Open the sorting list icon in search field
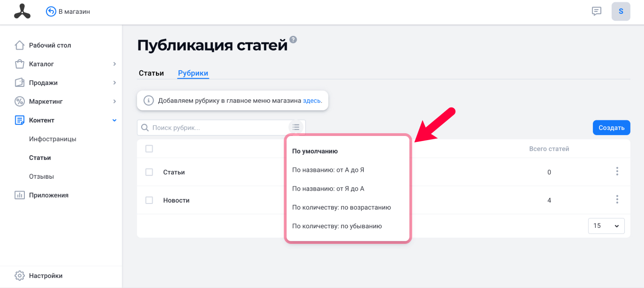Viewport: 644px width, 288px height. pos(296,127)
